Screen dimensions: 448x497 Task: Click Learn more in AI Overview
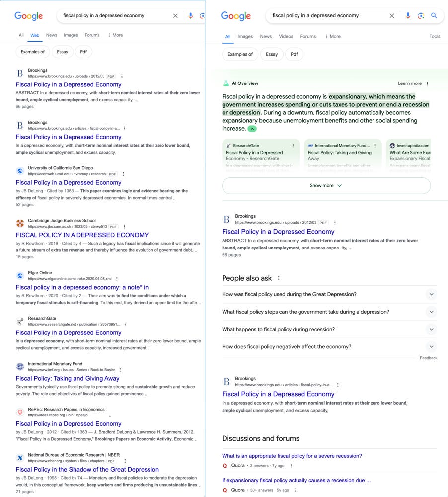[x=410, y=83]
